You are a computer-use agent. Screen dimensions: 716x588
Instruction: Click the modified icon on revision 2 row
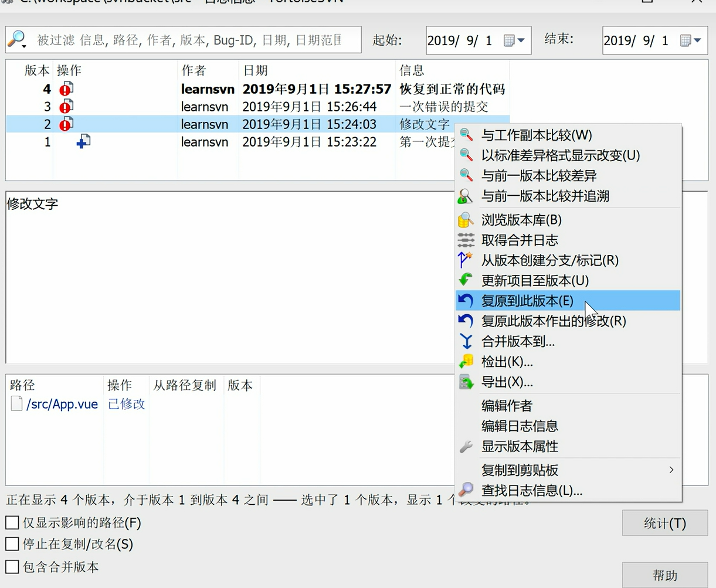tap(66, 124)
